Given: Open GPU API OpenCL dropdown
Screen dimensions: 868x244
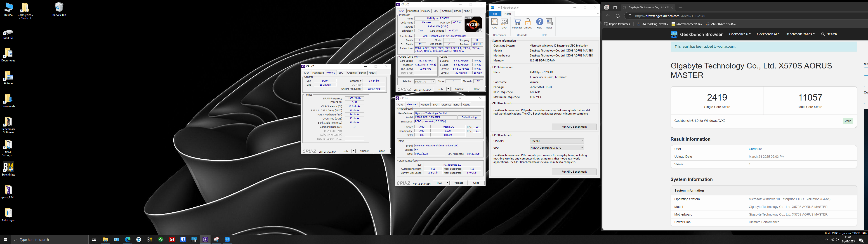Looking at the screenshot, I should pyautogui.click(x=556, y=141).
